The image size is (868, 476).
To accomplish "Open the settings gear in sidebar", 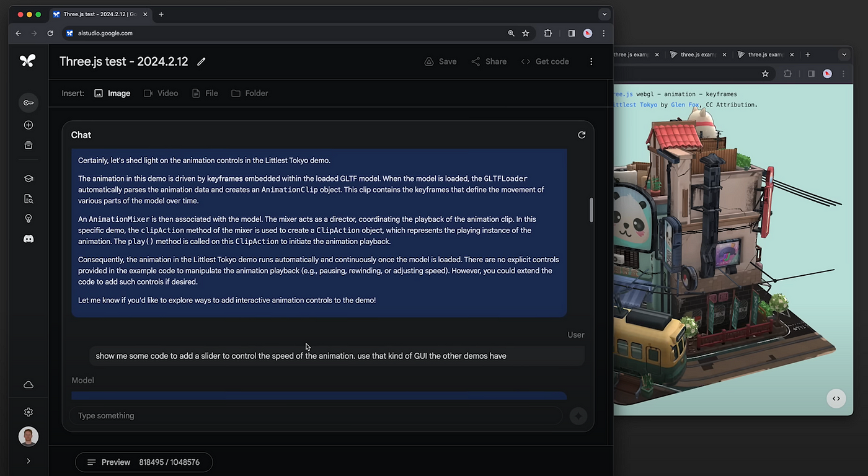I will pyautogui.click(x=29, y=412).
